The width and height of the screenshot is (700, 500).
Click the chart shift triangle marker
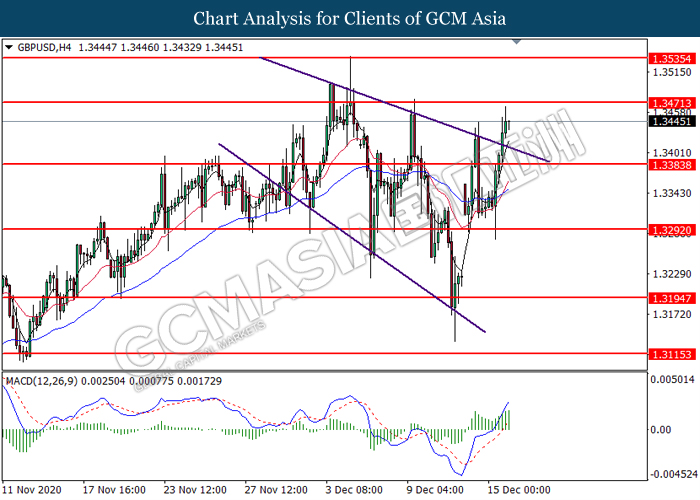[x=517, y=42]
